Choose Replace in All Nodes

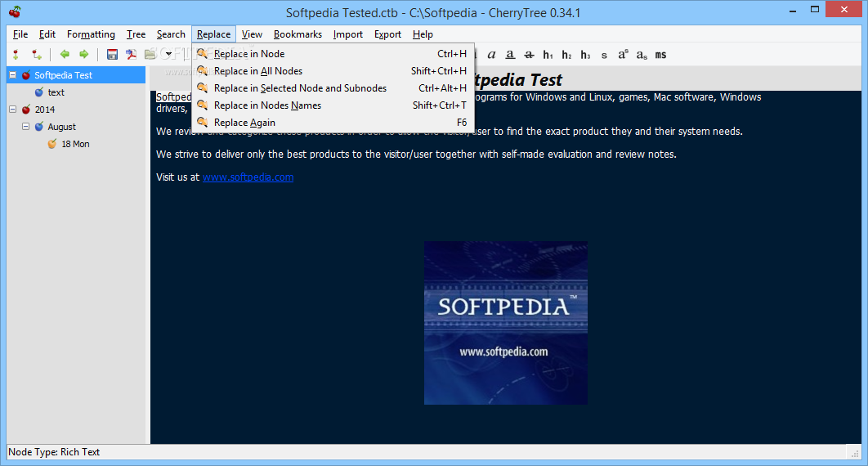[x=333, y=71]
